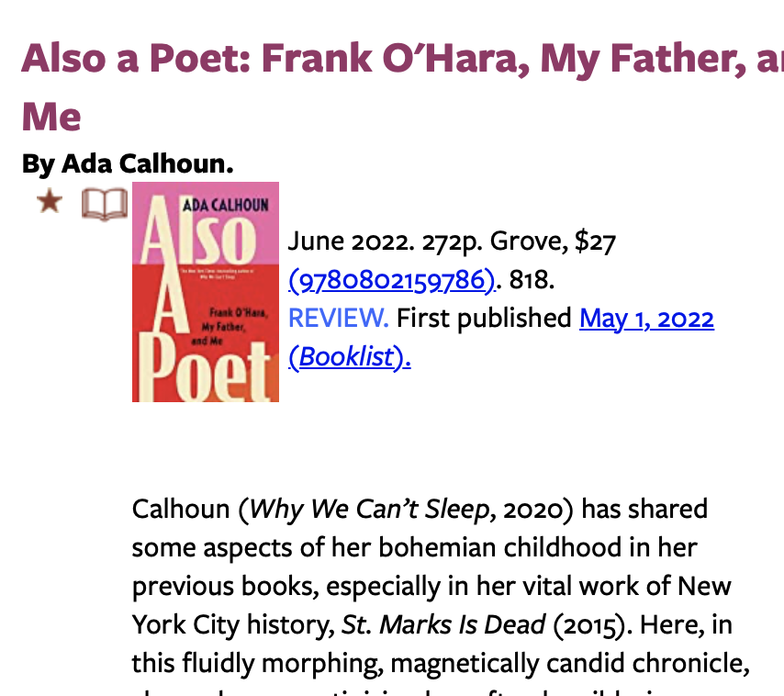Click the open book icon

click(x=103, y=204)
